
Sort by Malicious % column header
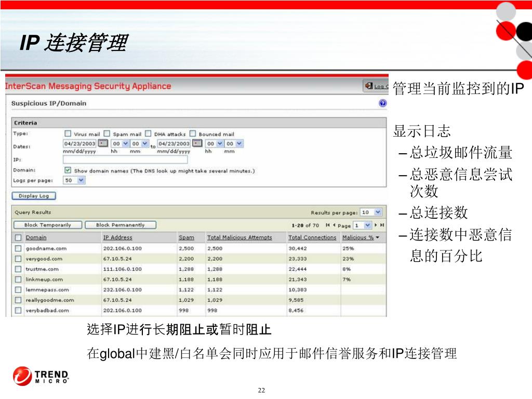coord(358,237)
